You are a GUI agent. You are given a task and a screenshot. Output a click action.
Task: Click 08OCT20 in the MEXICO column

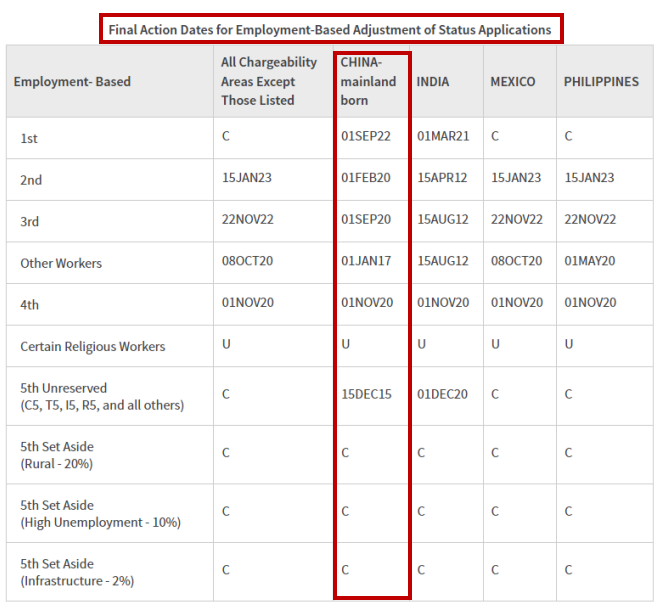(516, 260)
